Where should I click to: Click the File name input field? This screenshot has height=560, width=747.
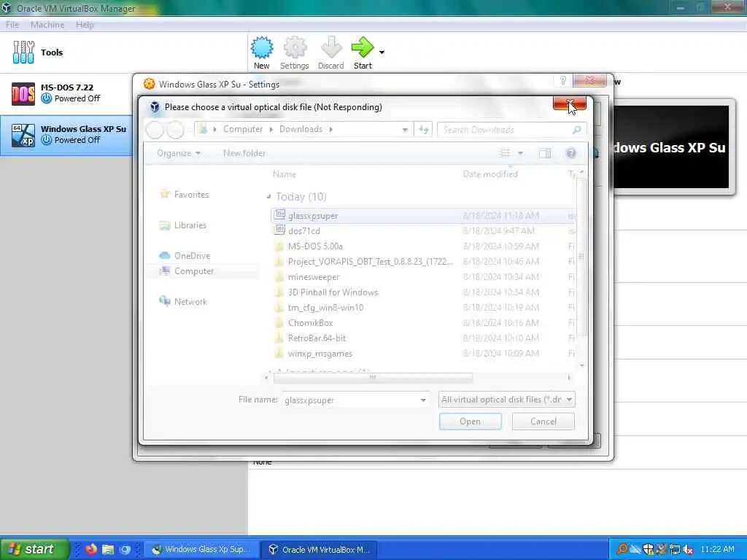point(350,400)
